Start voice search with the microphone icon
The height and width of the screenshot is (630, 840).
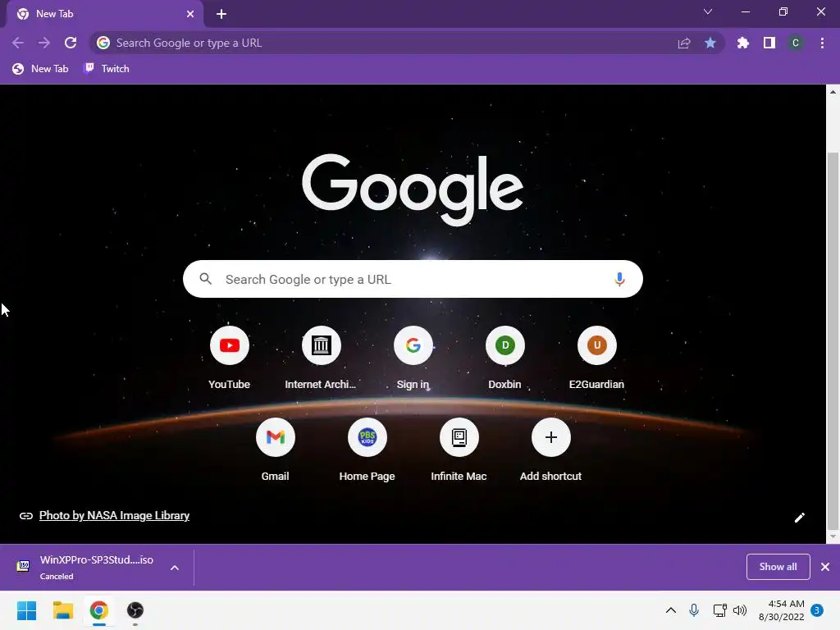619,279
